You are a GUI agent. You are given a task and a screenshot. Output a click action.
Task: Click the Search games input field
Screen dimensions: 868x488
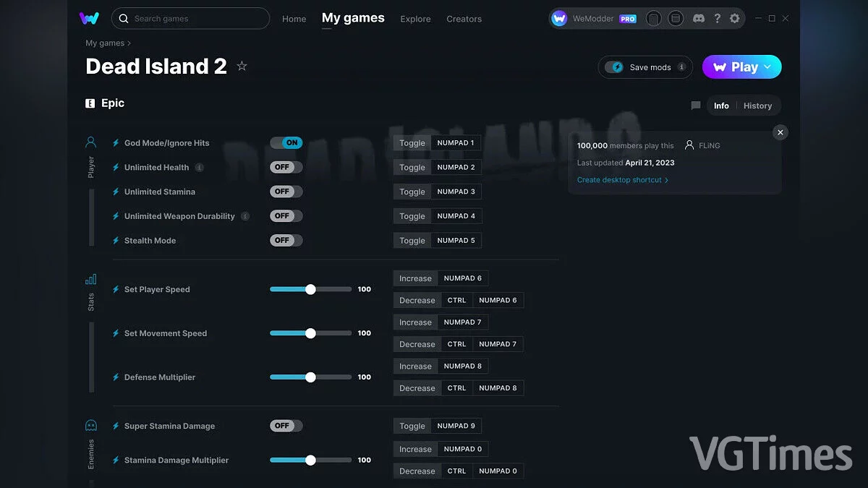point(190,19)
